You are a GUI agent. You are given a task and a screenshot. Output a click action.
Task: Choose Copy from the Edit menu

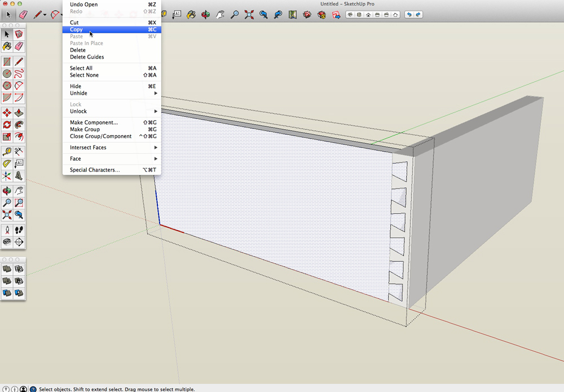click(x=76, y=29)
